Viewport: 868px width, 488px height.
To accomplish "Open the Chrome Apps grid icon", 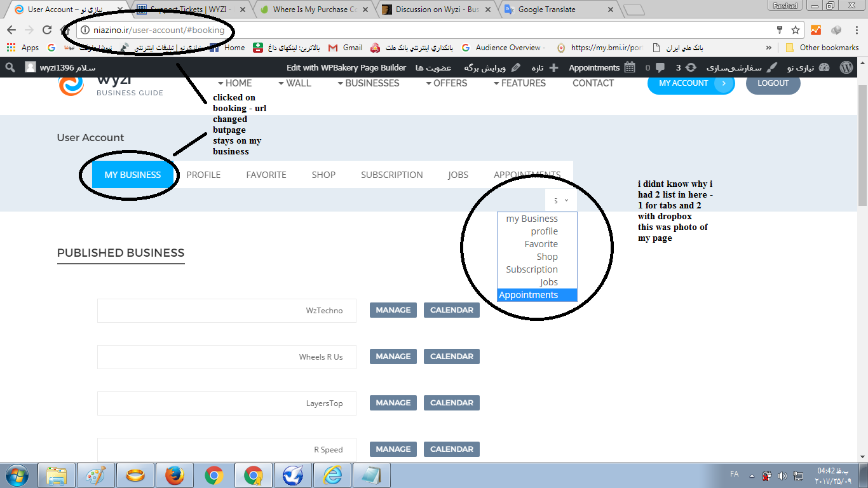I will (x=11, y=48).
